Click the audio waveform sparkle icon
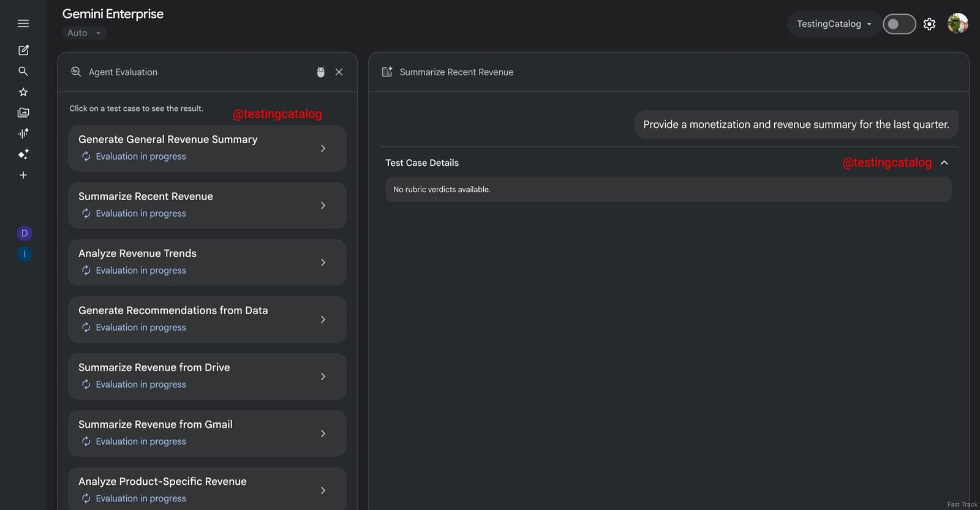Viewport: 980px width, 510px height. 23,133
